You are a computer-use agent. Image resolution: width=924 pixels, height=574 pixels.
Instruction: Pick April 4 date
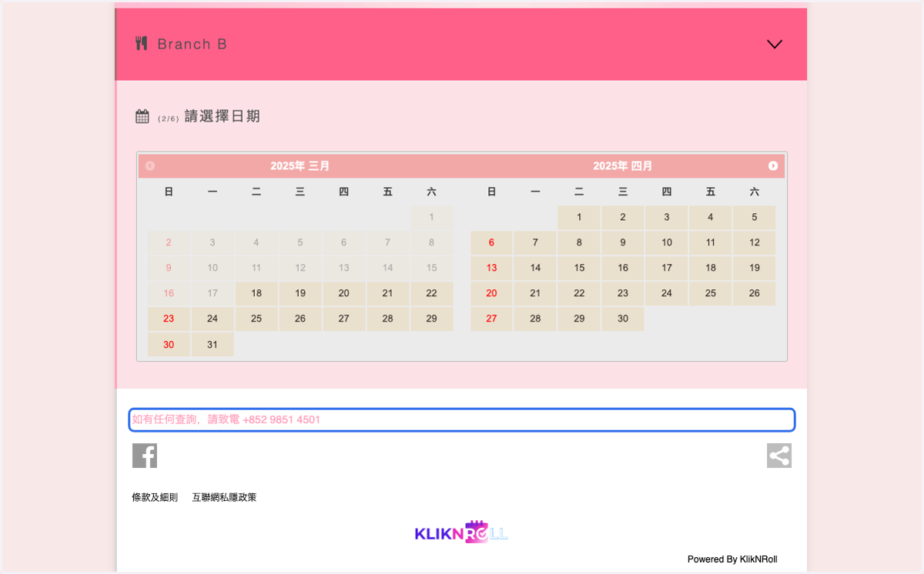click(710, 217)
